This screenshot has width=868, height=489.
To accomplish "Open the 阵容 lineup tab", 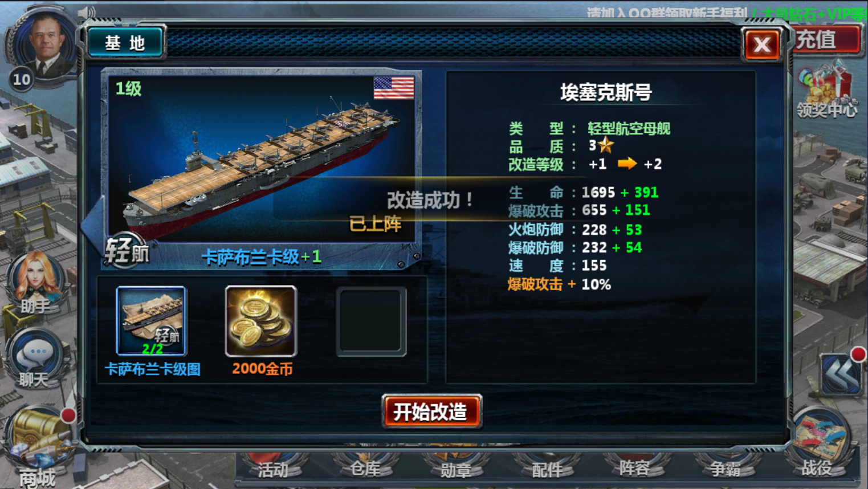I will 635,467.
